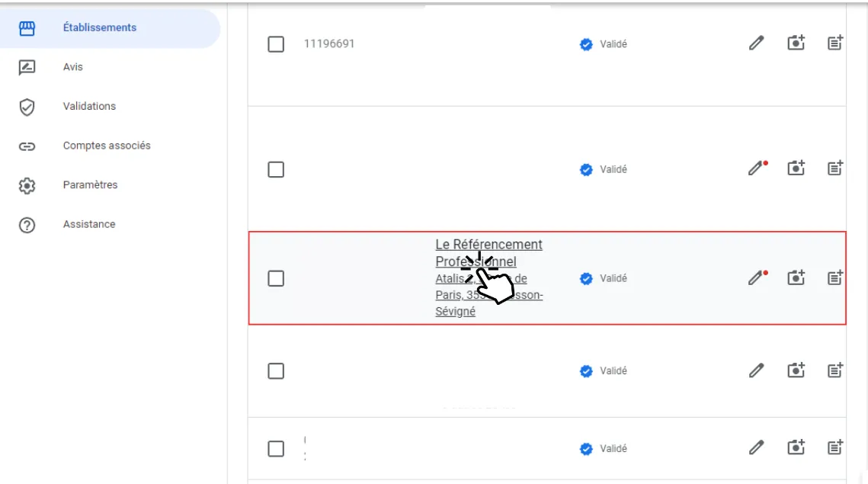Select the checkbox of Le Référencement Professionnel row

(x=276, y=278)
